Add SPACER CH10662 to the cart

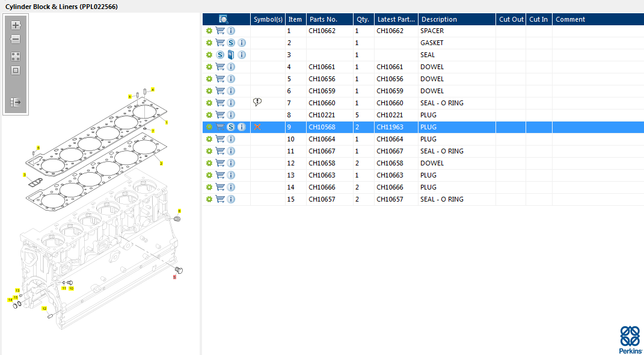point(220,31)
